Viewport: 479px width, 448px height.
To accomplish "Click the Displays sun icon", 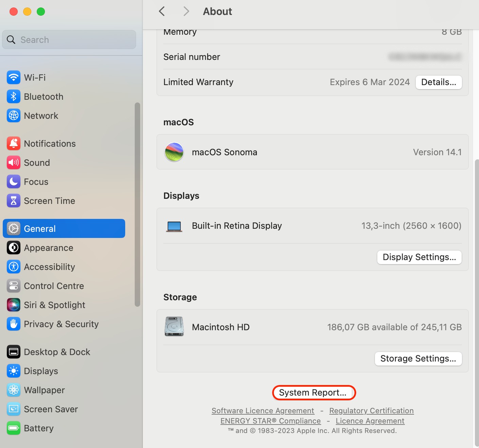I will 14,371.
